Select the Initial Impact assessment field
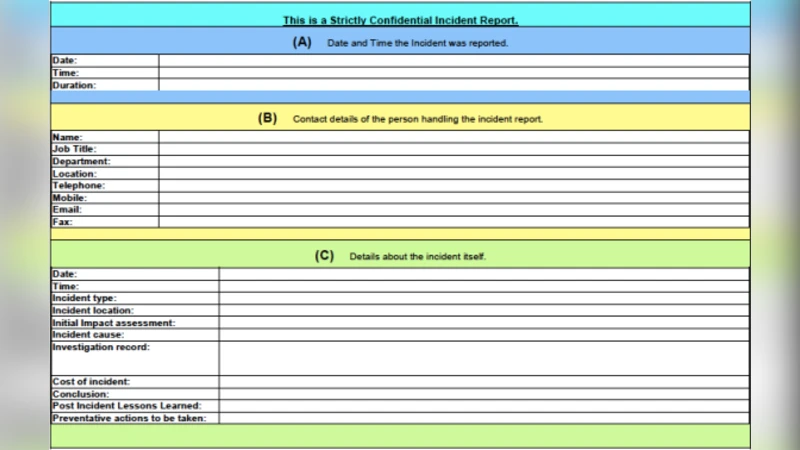This screenshot has width=800, height=450. 483,323
